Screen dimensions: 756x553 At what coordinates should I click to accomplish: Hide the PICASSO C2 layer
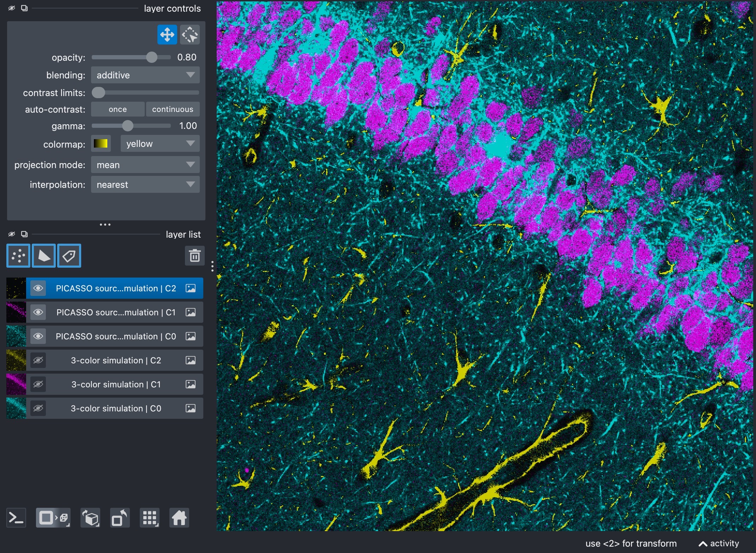38,288
